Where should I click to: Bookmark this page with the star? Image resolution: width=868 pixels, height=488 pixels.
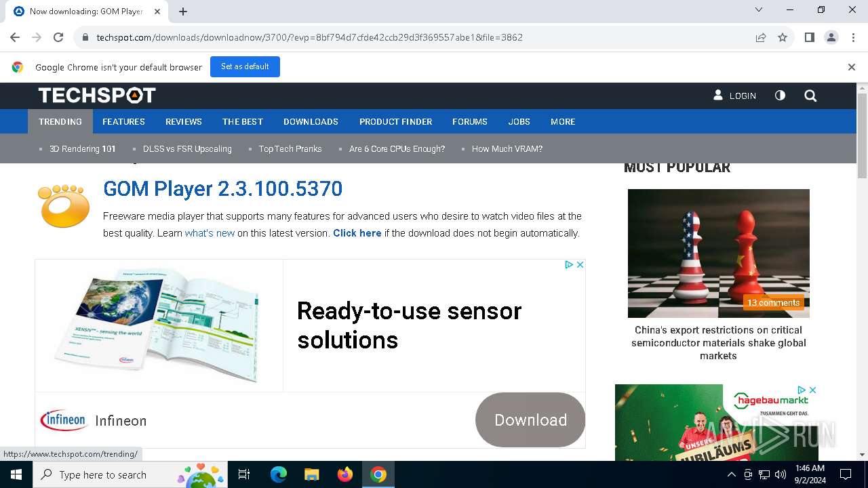point(783,37)
